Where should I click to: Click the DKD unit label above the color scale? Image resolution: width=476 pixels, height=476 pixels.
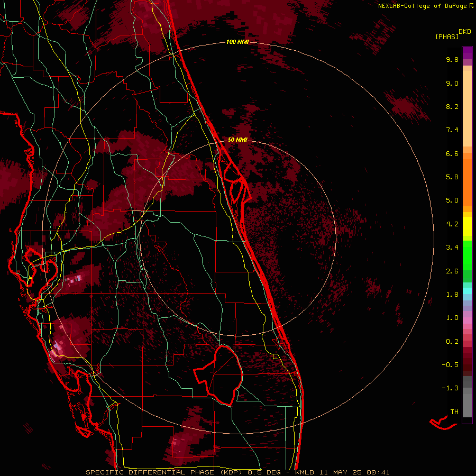pyautogui.click(x=465, y=32)
